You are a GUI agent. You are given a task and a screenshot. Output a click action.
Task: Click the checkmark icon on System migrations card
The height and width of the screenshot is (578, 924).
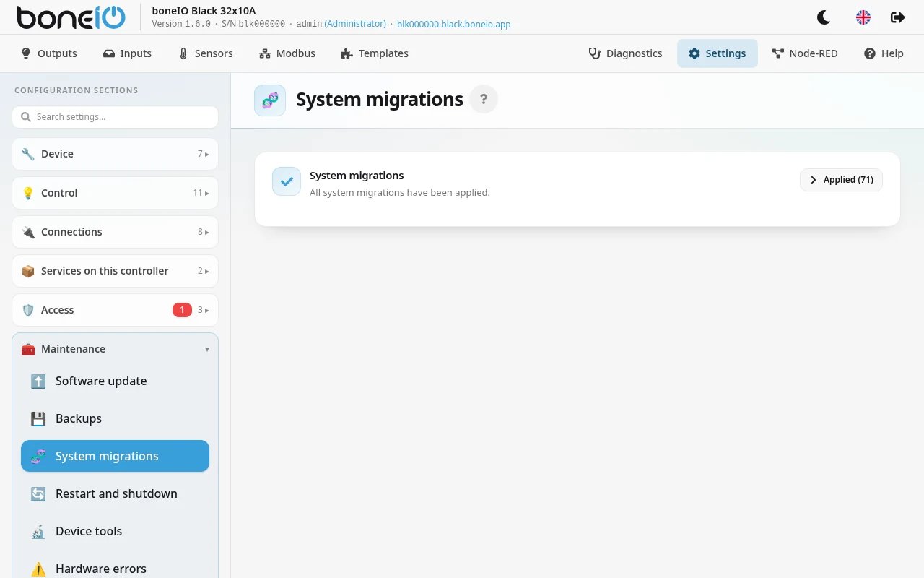287,181
